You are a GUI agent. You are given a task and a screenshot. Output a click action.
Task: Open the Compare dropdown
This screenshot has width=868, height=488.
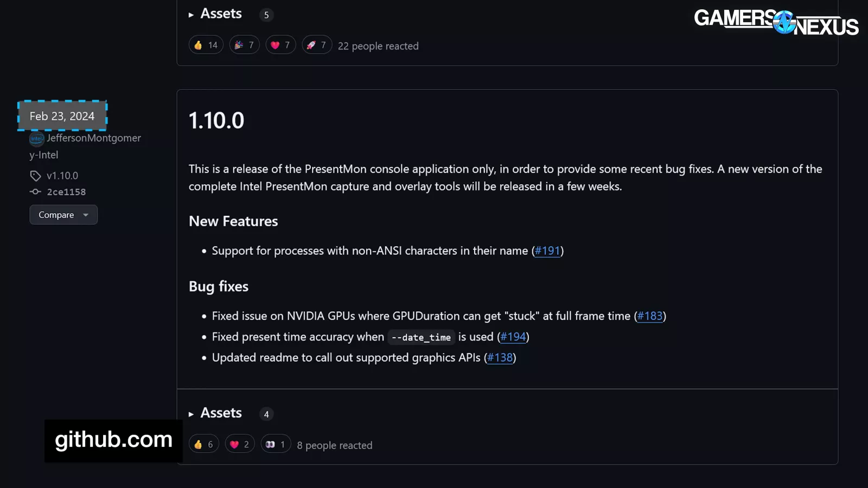pyautogui.click(x=63, y=215)
